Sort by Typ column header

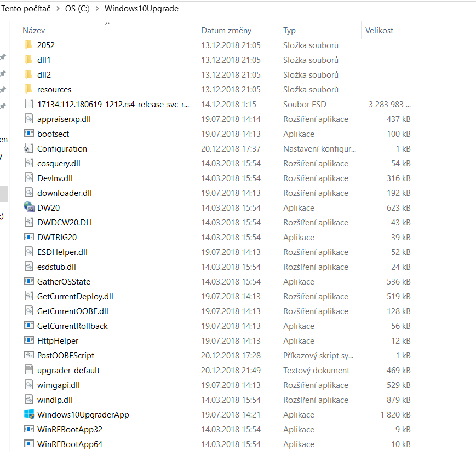tap(289, 31)
